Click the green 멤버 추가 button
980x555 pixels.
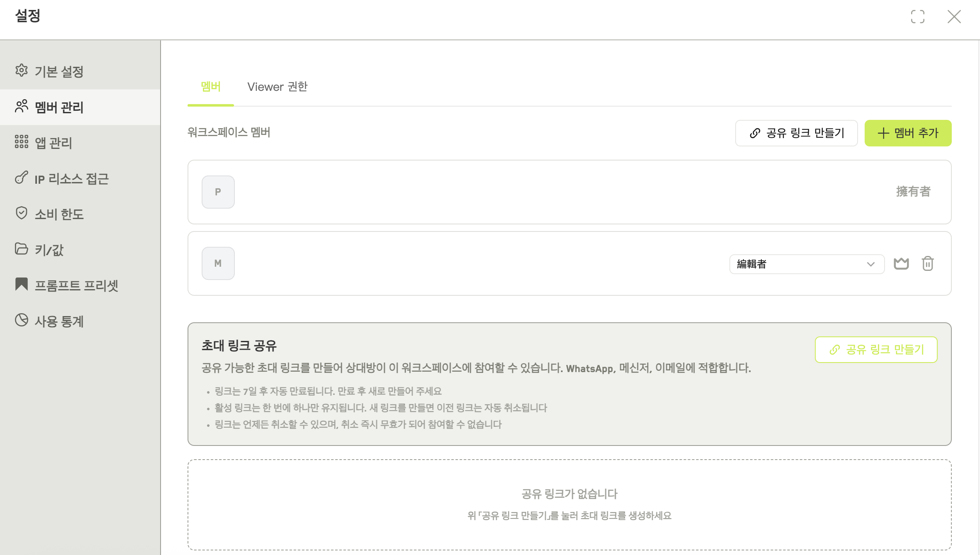908,133
